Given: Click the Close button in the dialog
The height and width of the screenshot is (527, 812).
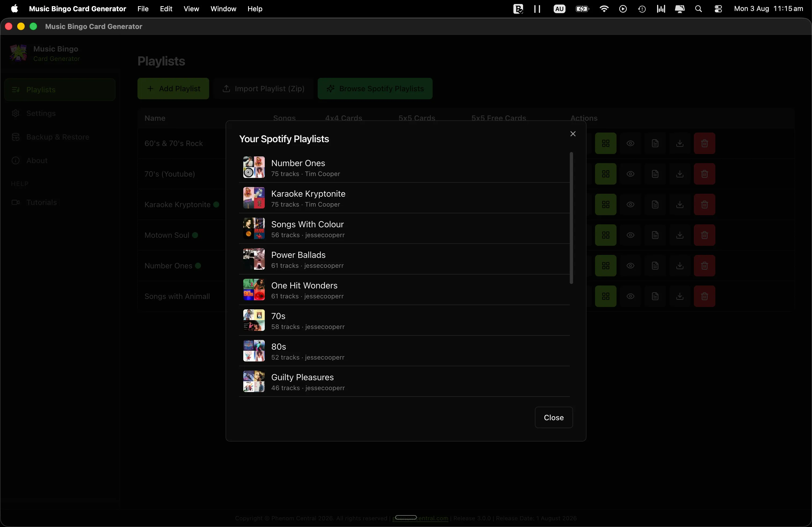Looking at the screenshot, I should point(553,417).
